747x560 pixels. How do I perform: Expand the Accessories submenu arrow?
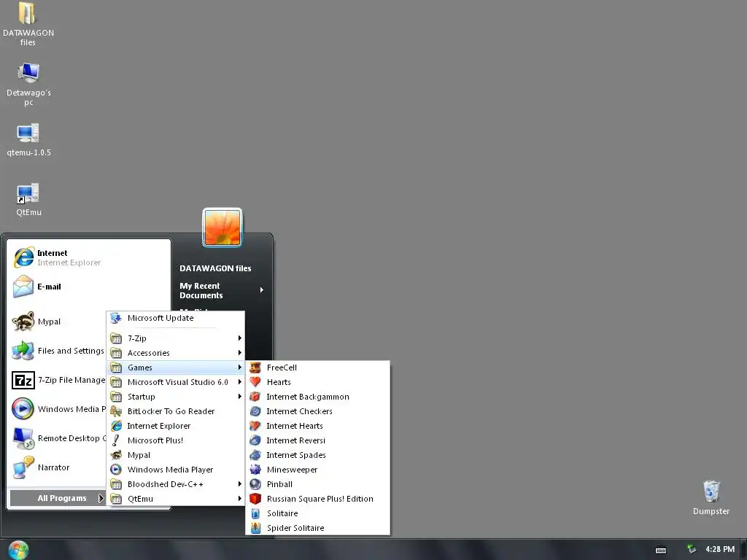(239, 353)
